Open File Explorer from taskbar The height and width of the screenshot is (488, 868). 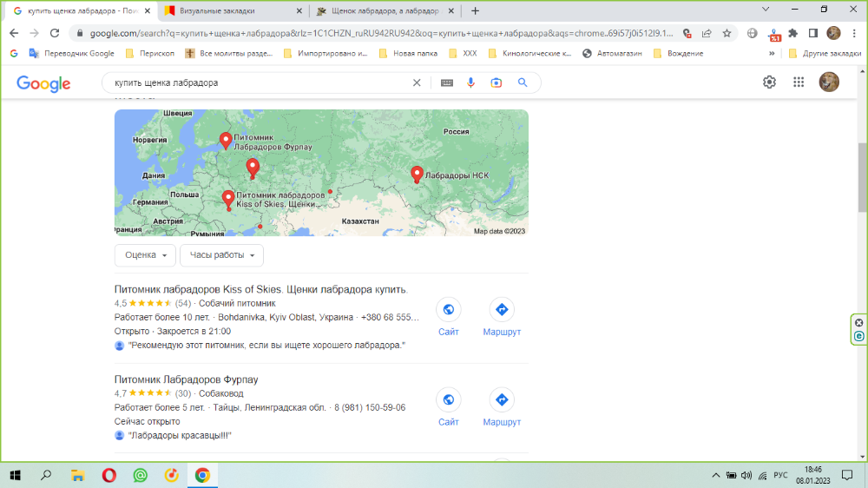pos(77,475)
